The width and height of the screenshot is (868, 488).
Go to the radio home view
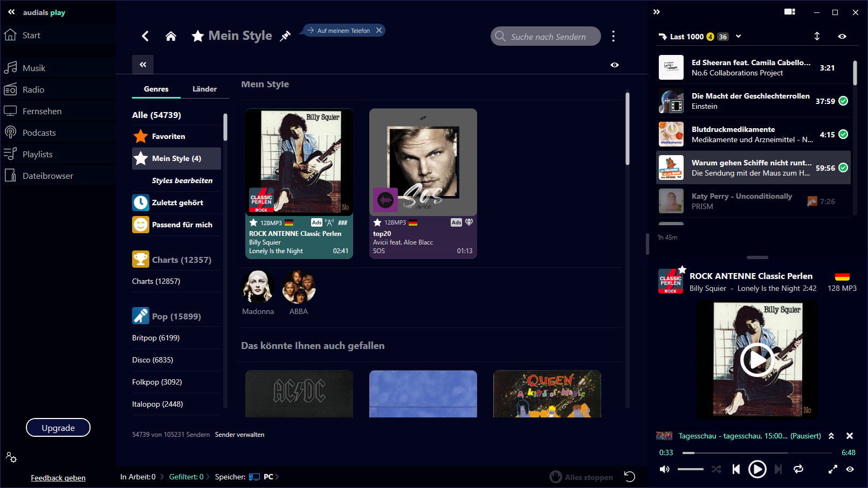click(x=171, y=36)
